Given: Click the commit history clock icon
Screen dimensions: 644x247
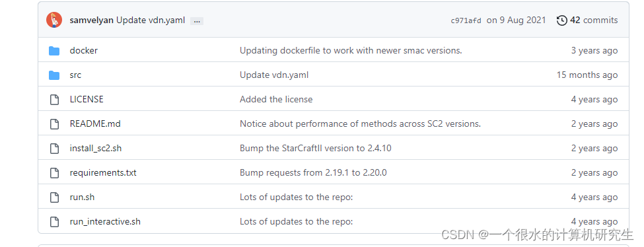Looking at the screenshot, I should coord(562,20).
